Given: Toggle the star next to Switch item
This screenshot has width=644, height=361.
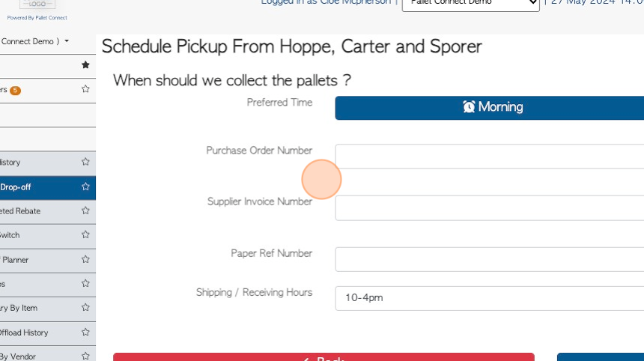Looking at the screenshot, I should [85, 234].
